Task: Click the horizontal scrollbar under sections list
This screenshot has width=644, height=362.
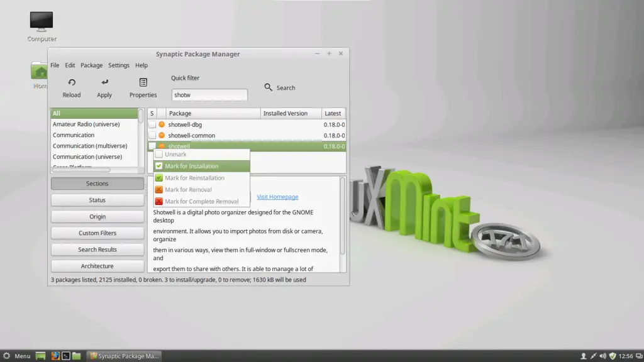Action: (81, 170)
